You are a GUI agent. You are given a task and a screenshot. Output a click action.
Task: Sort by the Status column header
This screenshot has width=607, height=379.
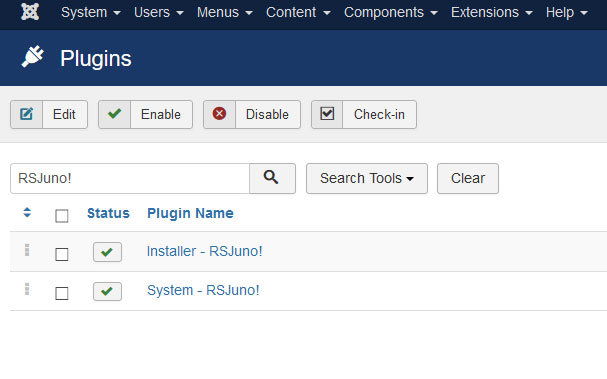tap(108, 213)
